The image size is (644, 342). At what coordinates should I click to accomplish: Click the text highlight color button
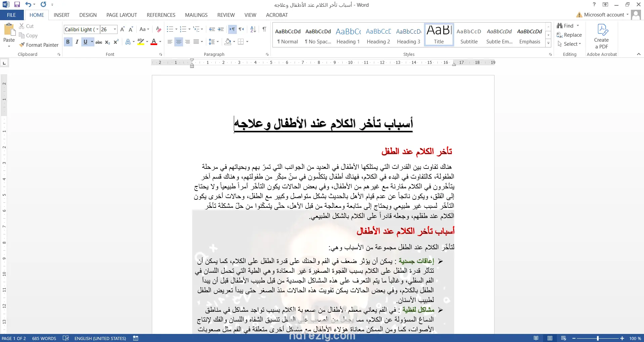pyautogui.click(x=141, y=42)
